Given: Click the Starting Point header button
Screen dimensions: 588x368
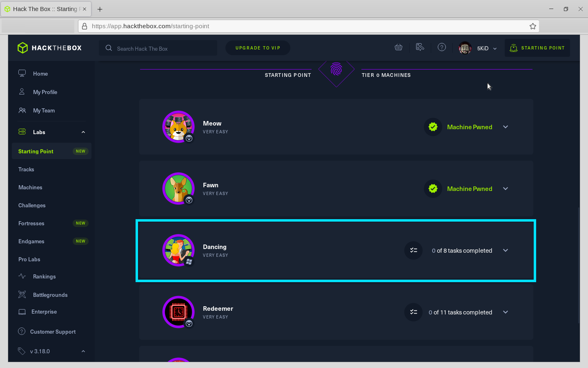Looking at the screenshot, I should [537, 48].
